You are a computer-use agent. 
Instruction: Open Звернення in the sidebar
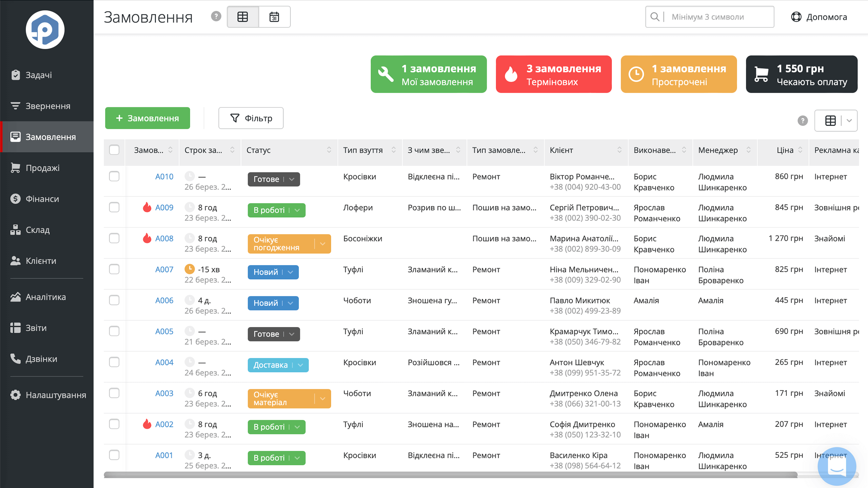pos(47,106)
